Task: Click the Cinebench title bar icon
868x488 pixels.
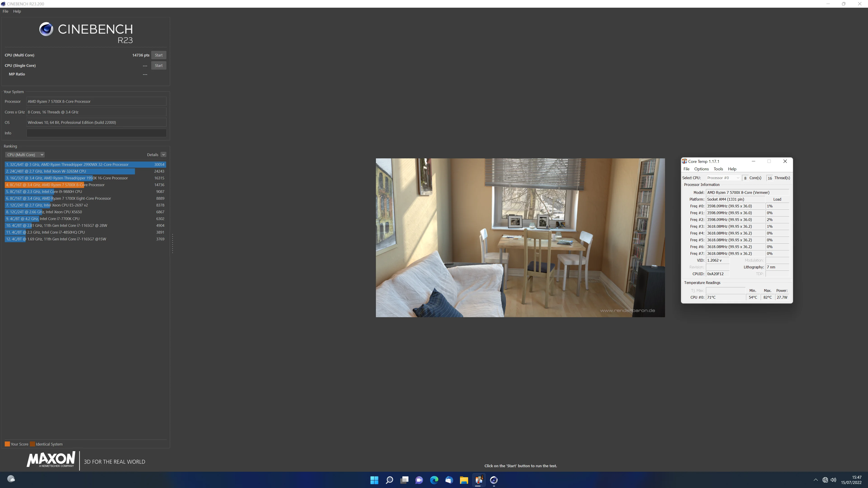Action: coord(3,4)
